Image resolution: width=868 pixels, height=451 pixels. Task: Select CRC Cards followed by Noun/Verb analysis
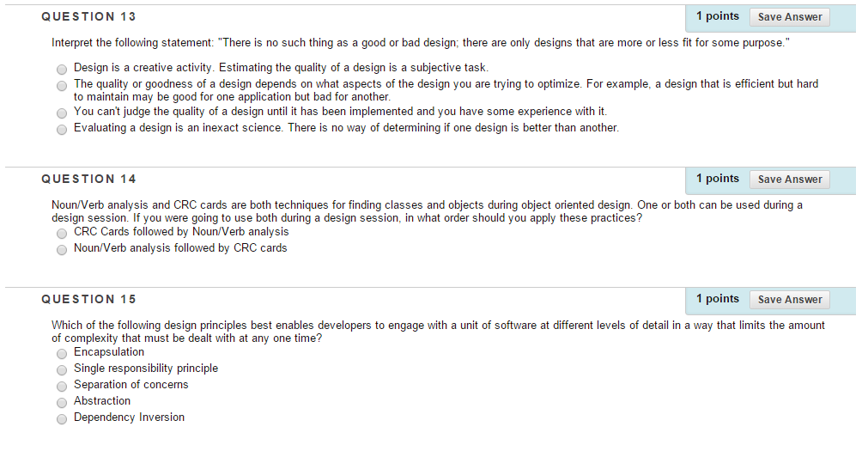click(x=62, y=234)
